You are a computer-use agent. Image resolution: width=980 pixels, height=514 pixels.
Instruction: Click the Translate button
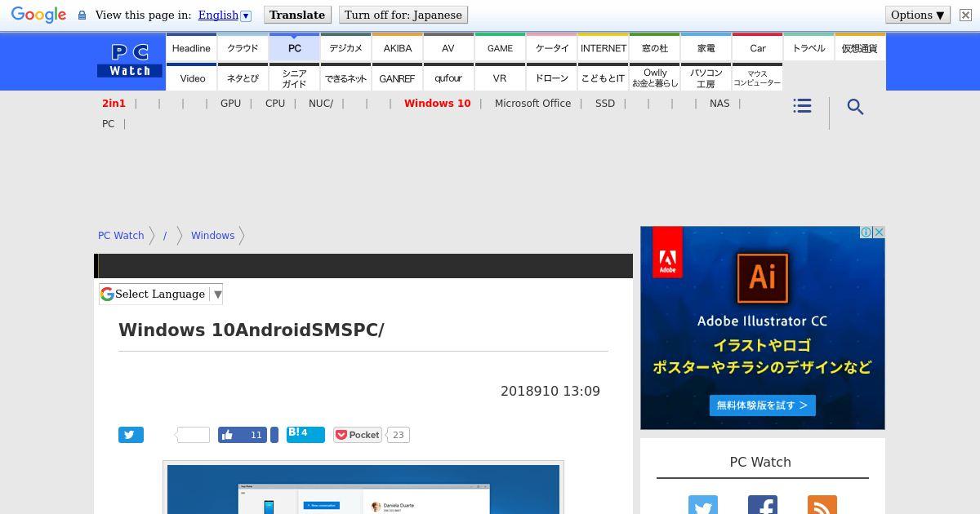point(297,15)
